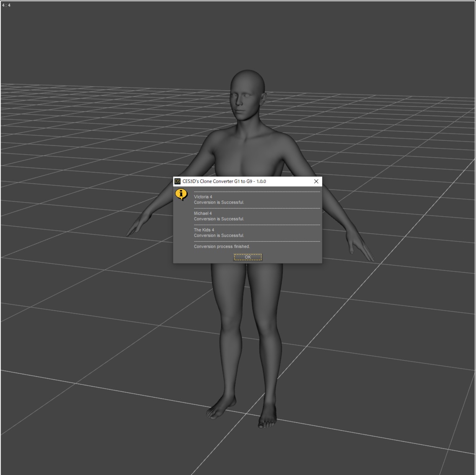Click the X to close the converter dialog
This screenshot has height=475, width=476.
click(317, 181)
